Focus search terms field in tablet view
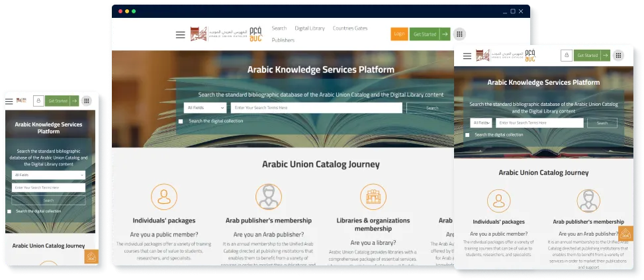The width and height of the screenshot is (644, 280). coord(539,122)
